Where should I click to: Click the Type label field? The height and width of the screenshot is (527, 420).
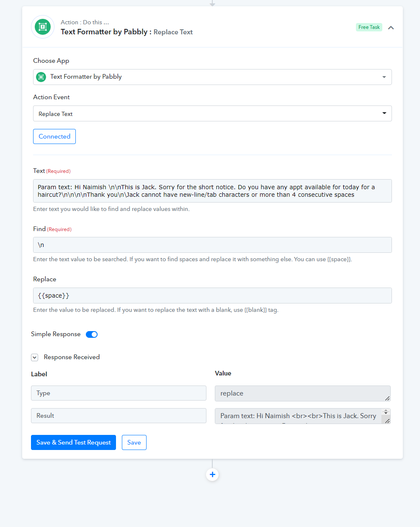click(119, 393)
